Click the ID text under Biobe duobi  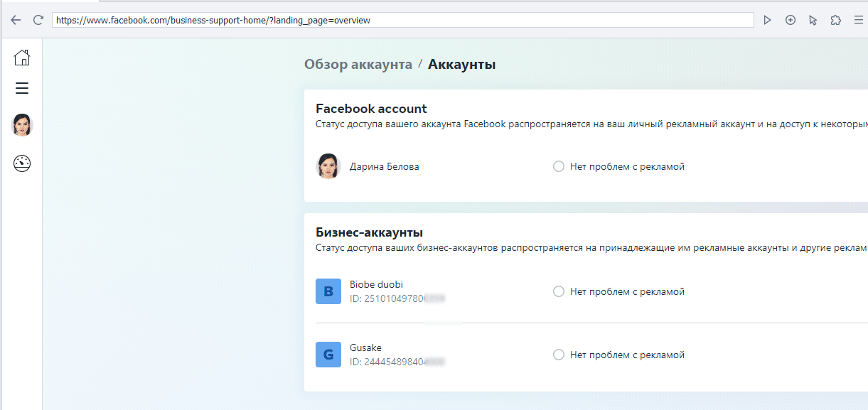coord(397,298)
